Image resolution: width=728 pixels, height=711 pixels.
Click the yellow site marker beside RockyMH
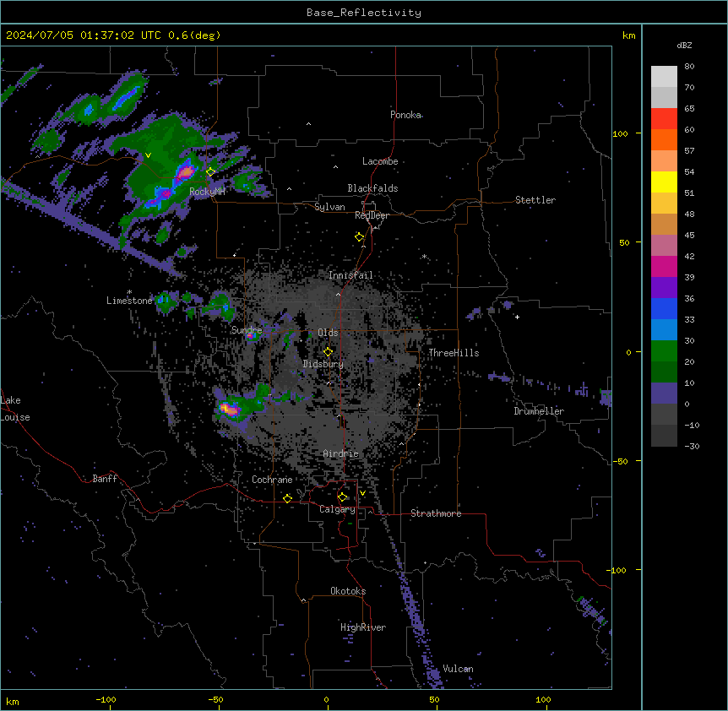(x=210, y=172)
